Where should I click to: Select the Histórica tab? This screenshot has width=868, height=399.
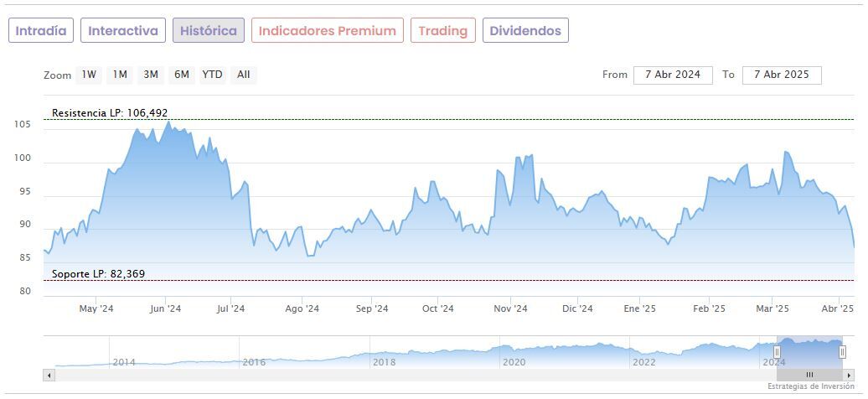point(209,31)
